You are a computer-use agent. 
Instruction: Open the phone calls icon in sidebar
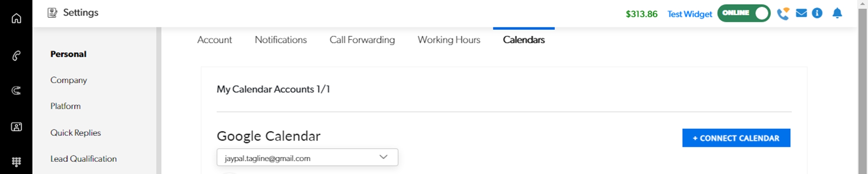[16, 56]
